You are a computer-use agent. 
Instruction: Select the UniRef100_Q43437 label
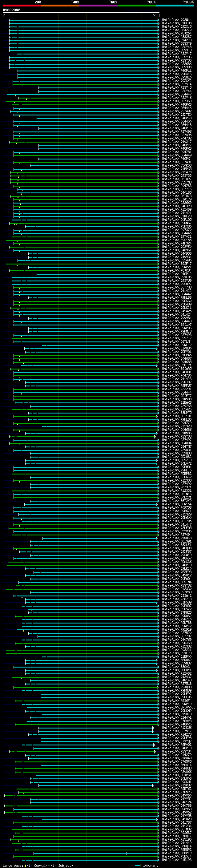click(177, 676)
